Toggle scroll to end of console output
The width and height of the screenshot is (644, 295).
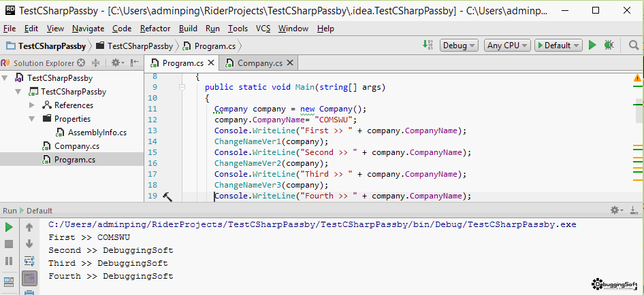(x=29, y=278)
